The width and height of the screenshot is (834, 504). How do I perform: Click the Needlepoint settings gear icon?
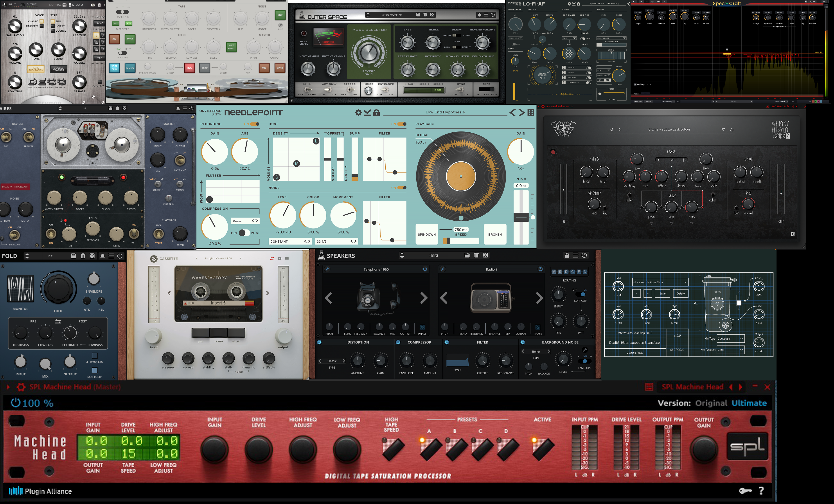358,113
